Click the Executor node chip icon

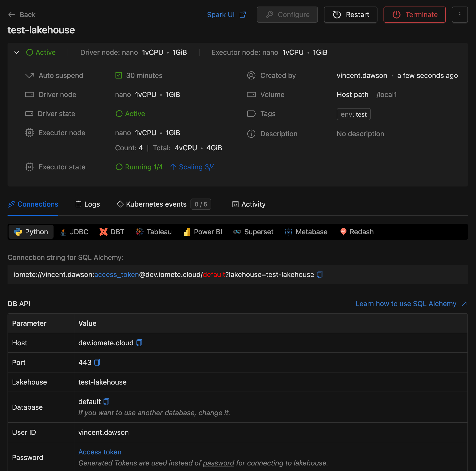coord(30,133)
